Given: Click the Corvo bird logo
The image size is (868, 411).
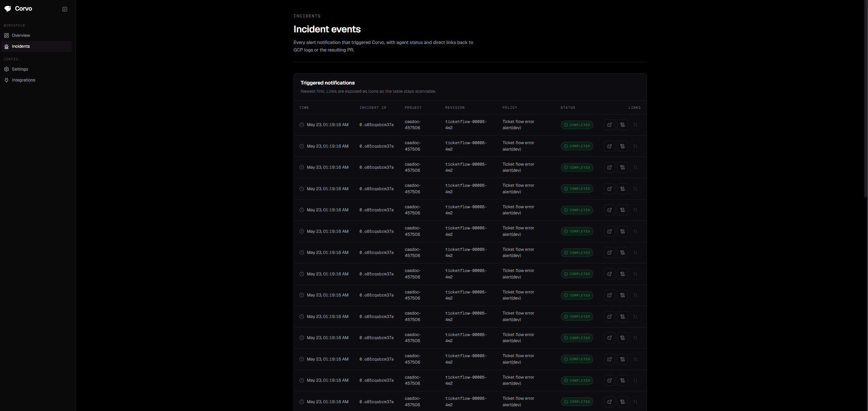Looking at the screenshot, I should point(8,9).
